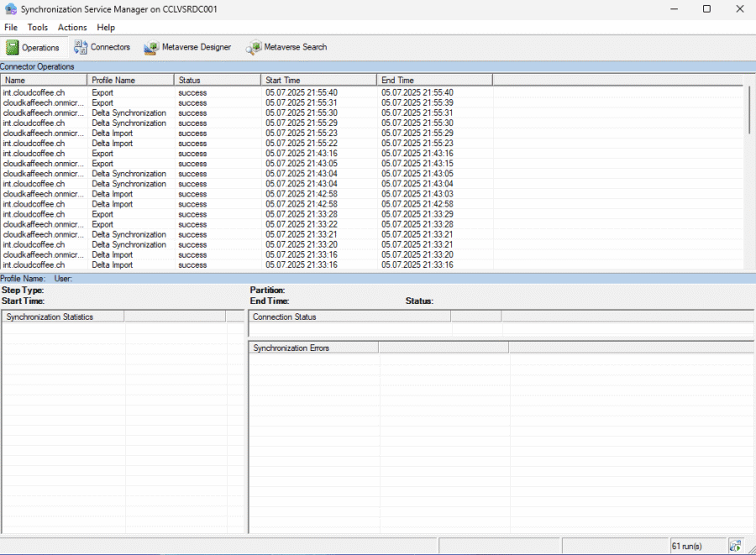Click the status bar icon beside 61 run(s)

pos(735,546)
